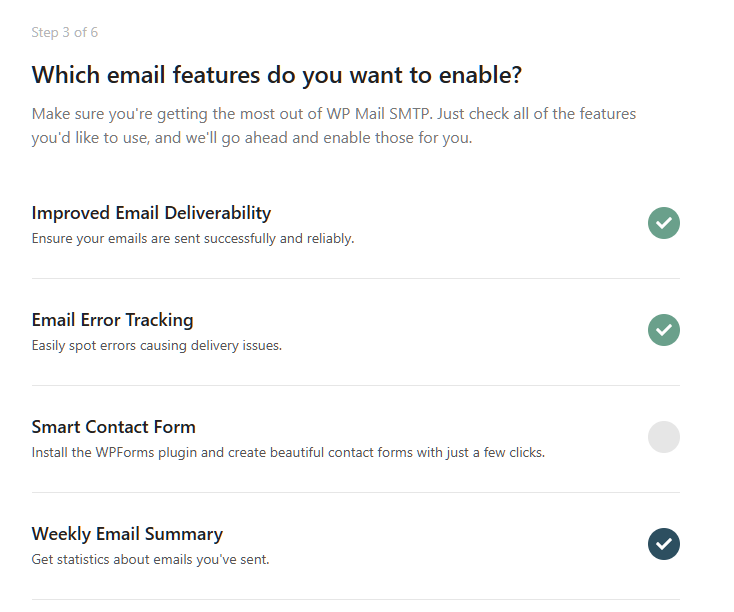
Task: Click the Improved Email Deliverability title
Action: (x=151, y=213)
